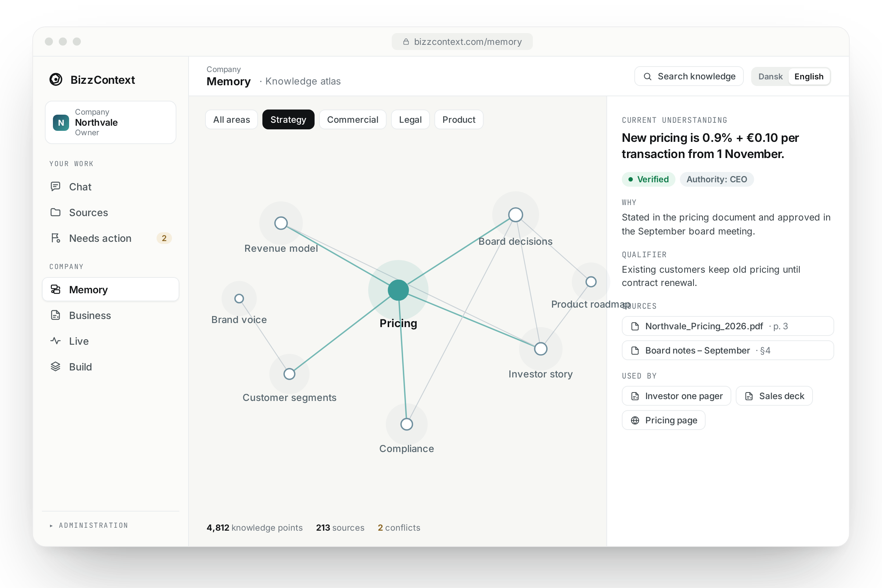Click the Authority: CEO badge
Screen dimensions: 882x588
pyautogui.click(x=717, y=179)
